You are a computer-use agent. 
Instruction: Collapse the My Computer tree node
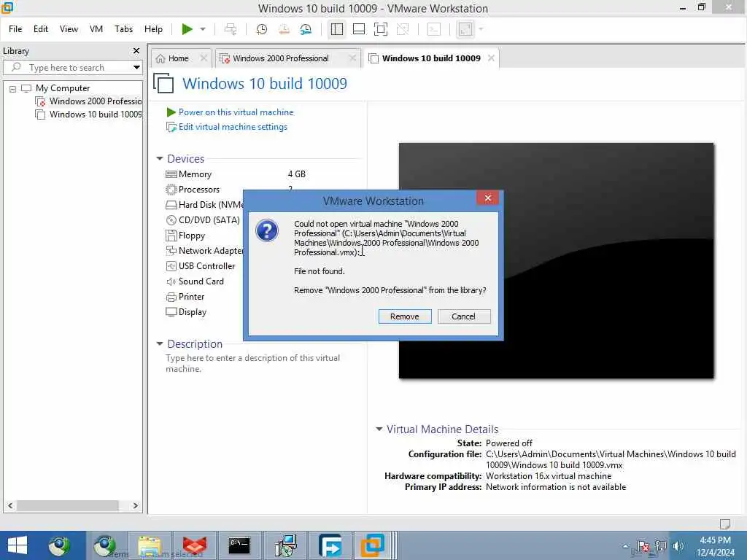point(13,89)
